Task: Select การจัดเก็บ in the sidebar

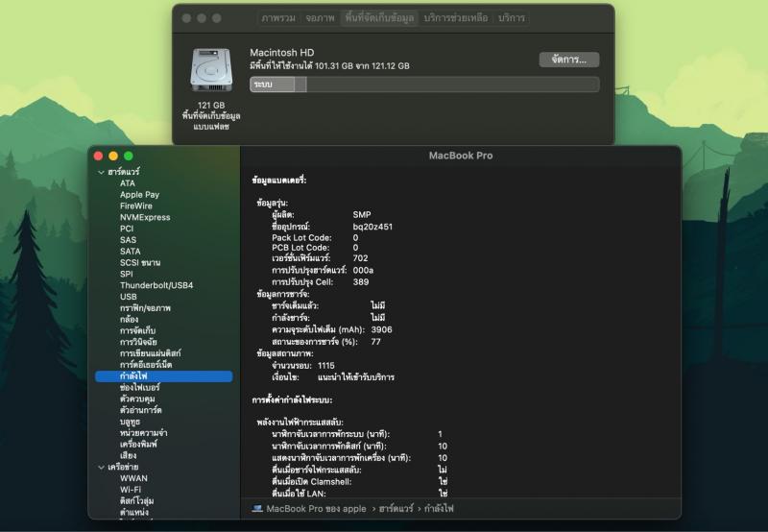Action: (137, 330)
